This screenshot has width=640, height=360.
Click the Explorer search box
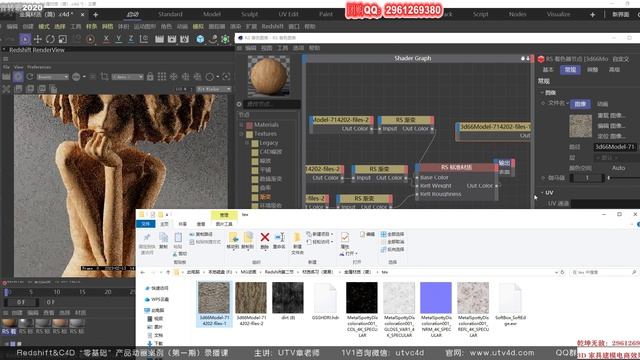click(603, 272)
